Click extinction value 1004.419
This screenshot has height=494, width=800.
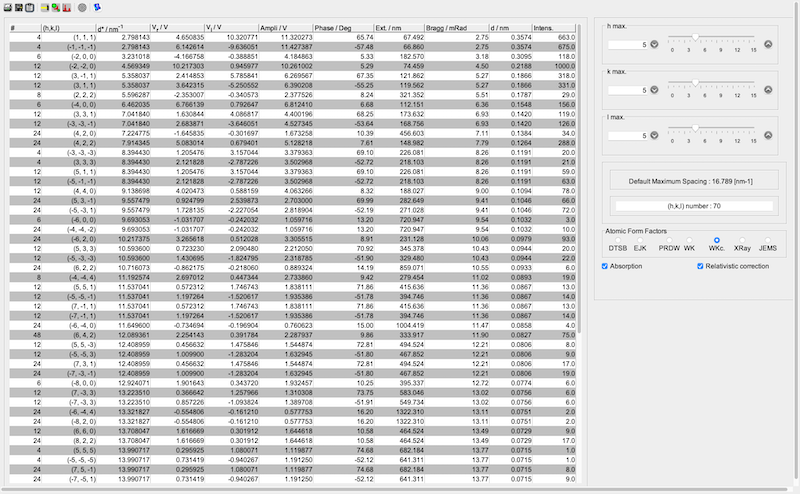tap(410, 326)
